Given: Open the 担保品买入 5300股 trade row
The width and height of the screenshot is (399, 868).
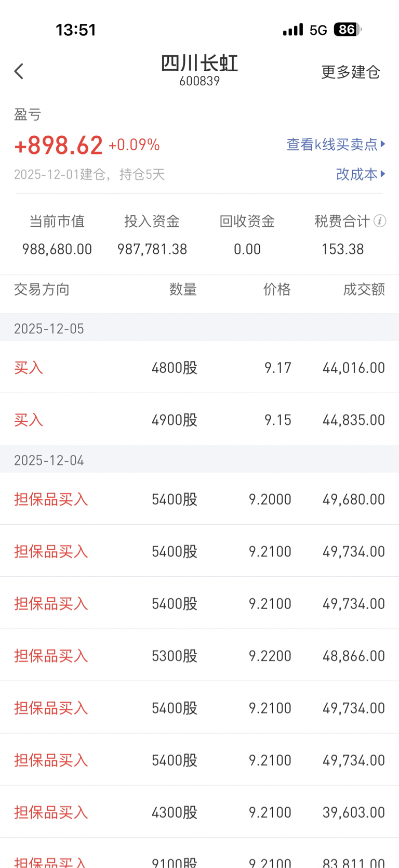Looking at the screenshot, I should point(199,656).
